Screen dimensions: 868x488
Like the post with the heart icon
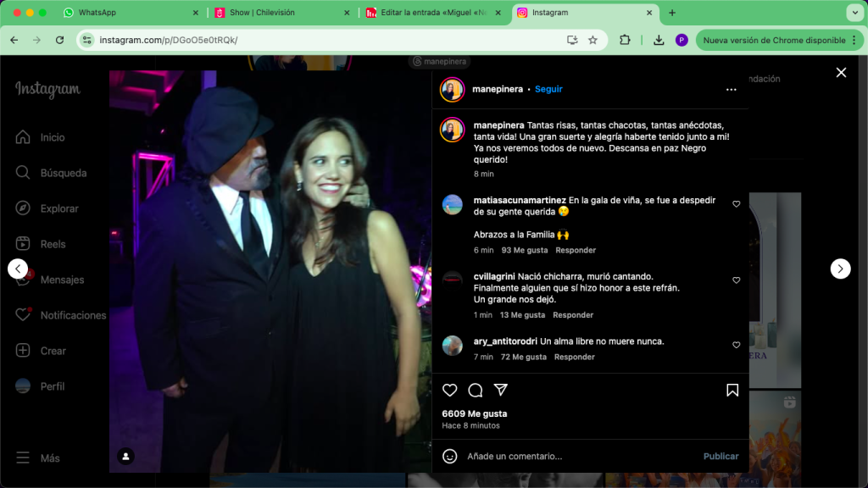coord(449,390)
